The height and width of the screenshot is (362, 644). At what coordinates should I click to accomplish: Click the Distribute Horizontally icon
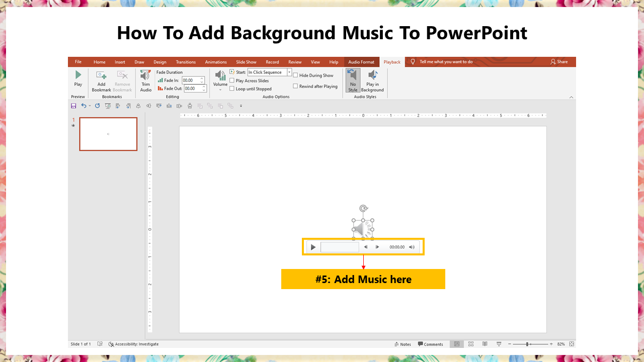[179, 106]
